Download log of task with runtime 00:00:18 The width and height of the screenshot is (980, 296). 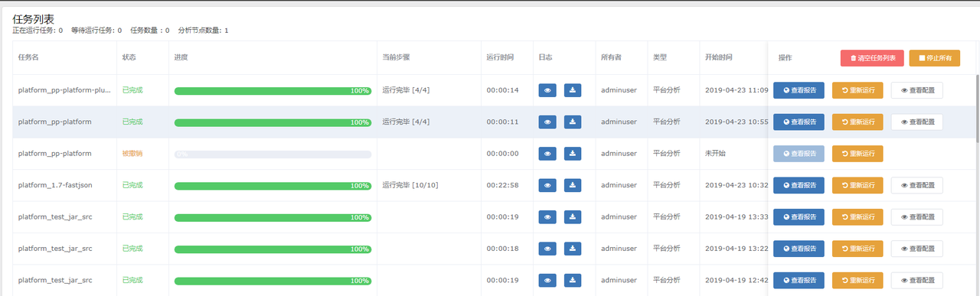(573, 249)
